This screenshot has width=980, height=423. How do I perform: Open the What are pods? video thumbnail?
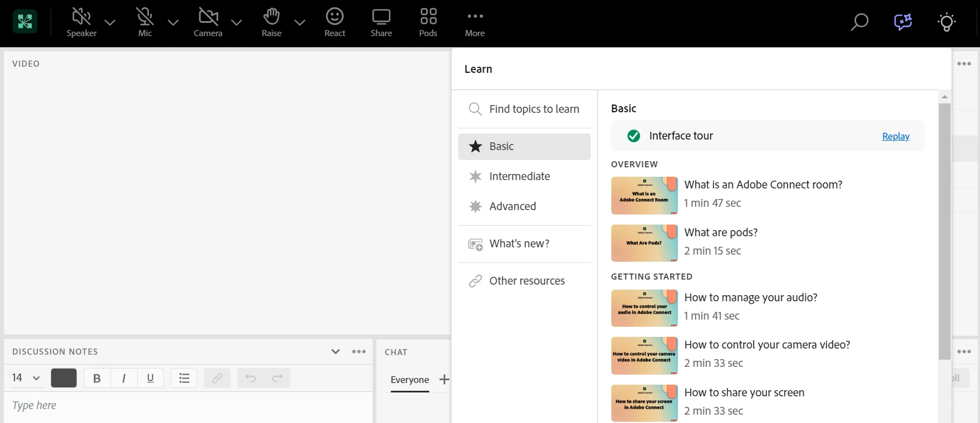645,243
